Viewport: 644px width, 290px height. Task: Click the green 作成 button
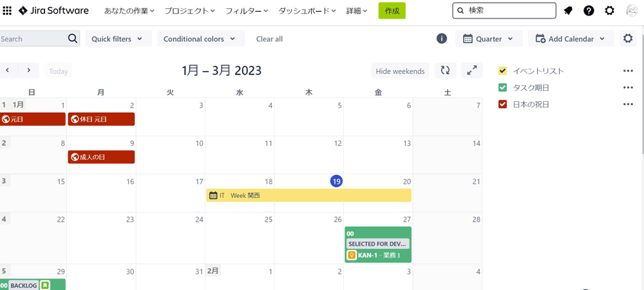pyautogui.click(x=392, y=11)
